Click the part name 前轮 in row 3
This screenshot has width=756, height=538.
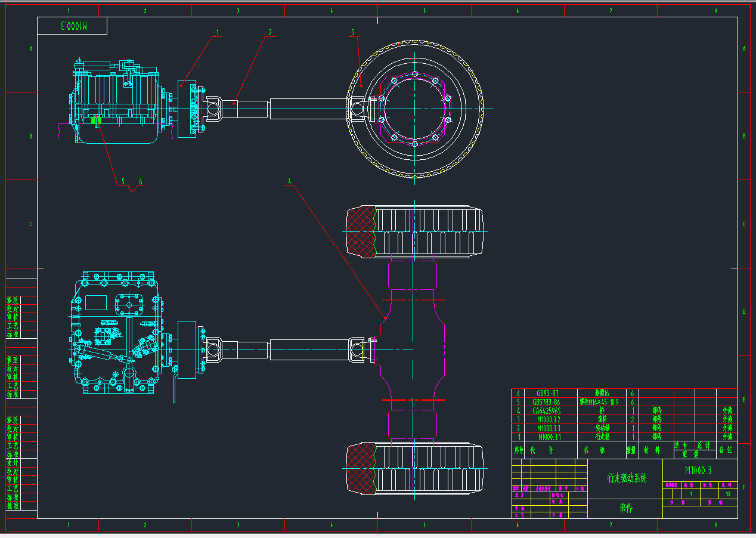tap(602, 419)
